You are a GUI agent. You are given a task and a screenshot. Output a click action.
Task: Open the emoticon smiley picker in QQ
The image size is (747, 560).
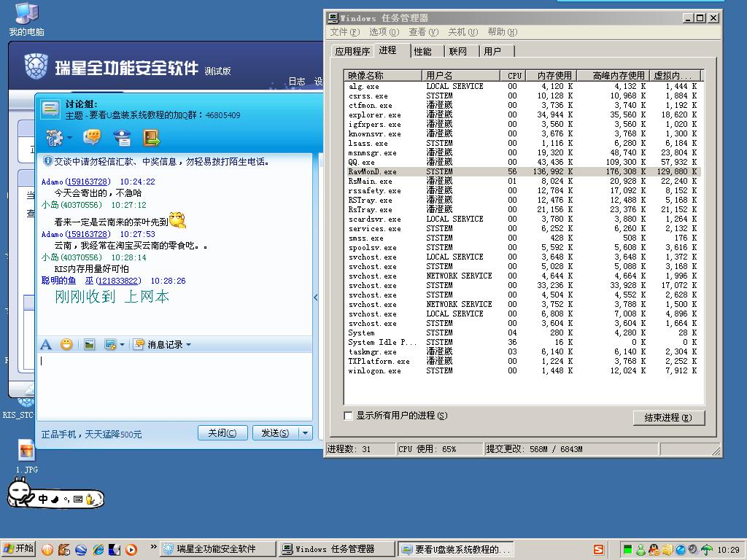tap(66, 344)
